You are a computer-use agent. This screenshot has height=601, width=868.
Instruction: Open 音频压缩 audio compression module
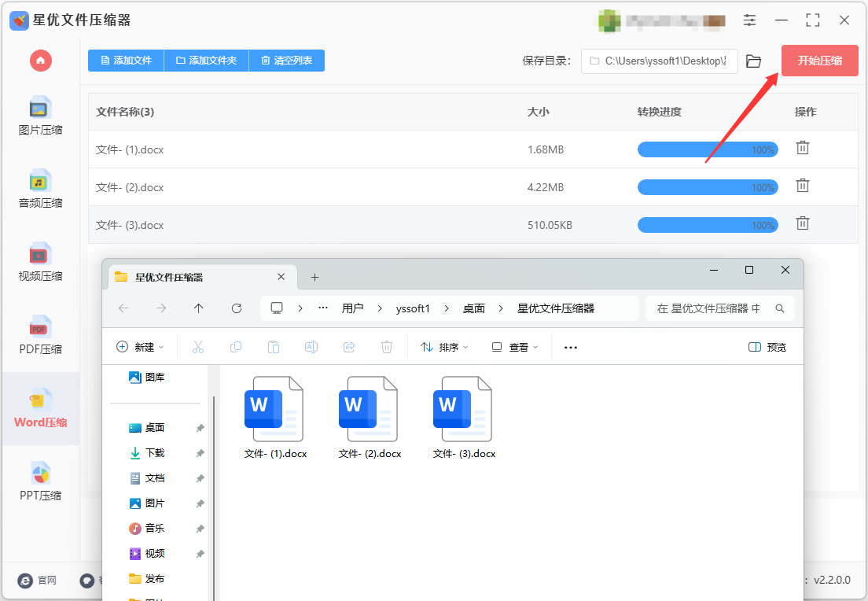point(40,189)
